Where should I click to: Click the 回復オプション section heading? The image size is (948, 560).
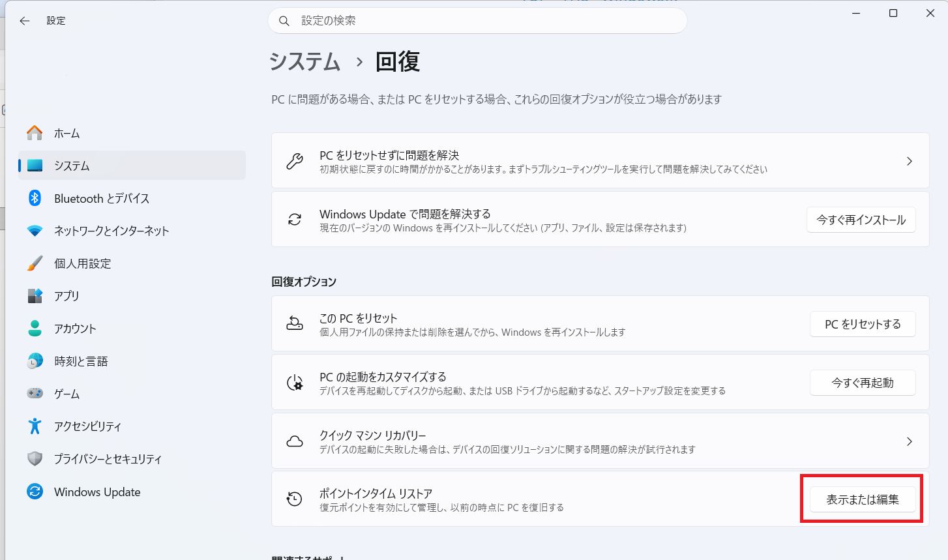[x=304, y=282]
